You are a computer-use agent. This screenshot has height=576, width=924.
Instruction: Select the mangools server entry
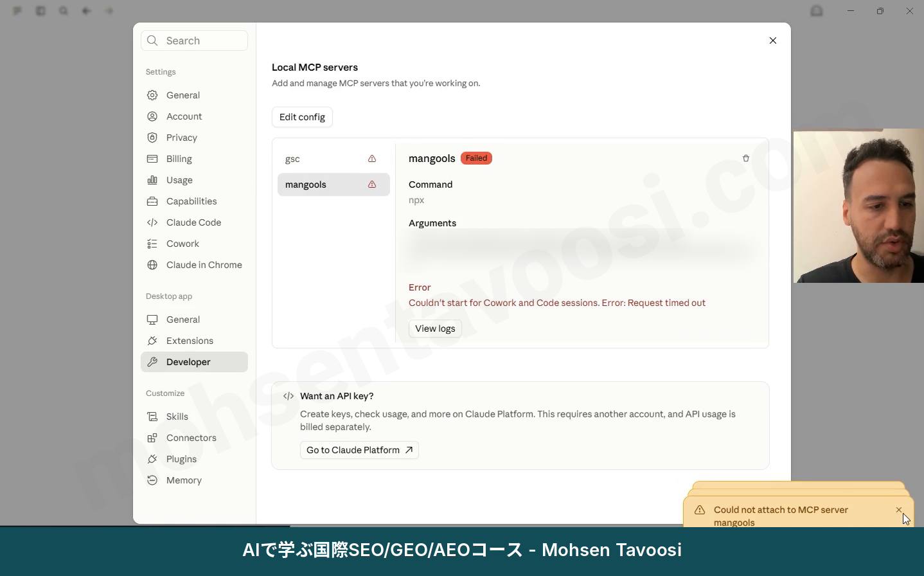(333, 184)
